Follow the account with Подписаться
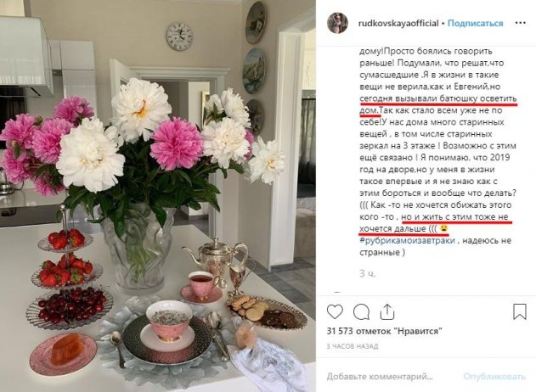536x392 pixels. (475, 23)
